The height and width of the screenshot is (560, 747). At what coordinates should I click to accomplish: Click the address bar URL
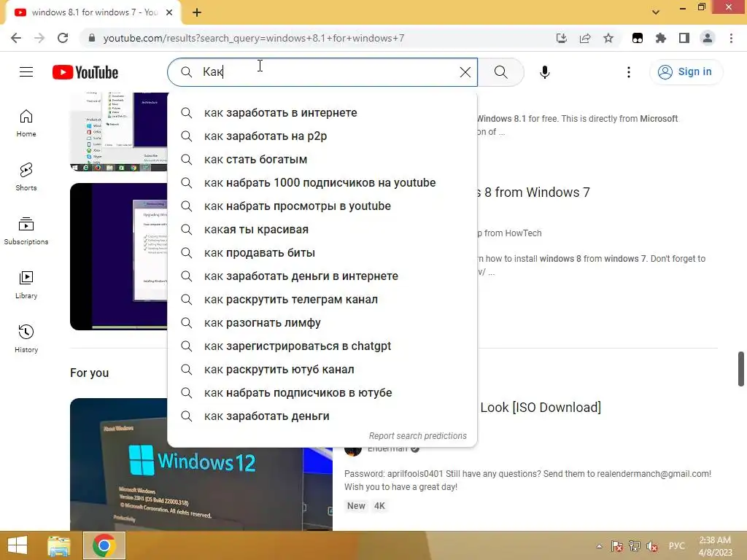pyautogui.click(x=253, y=38)
